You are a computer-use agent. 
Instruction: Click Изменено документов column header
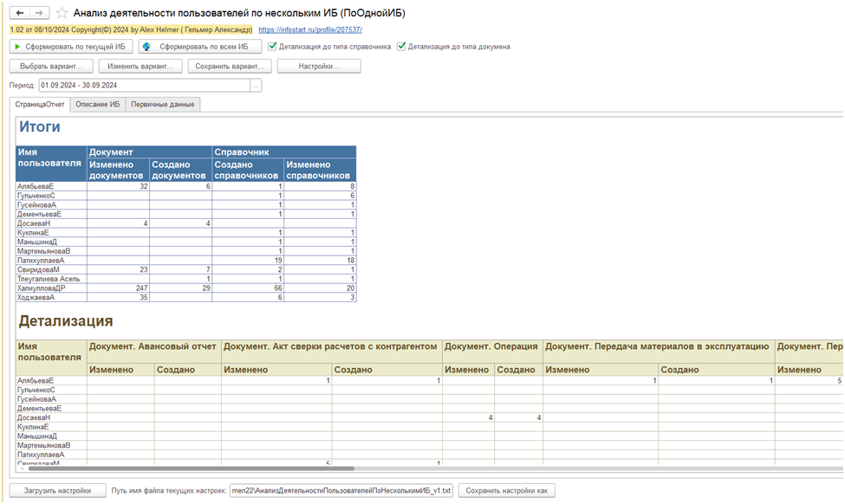coord(116,170)
